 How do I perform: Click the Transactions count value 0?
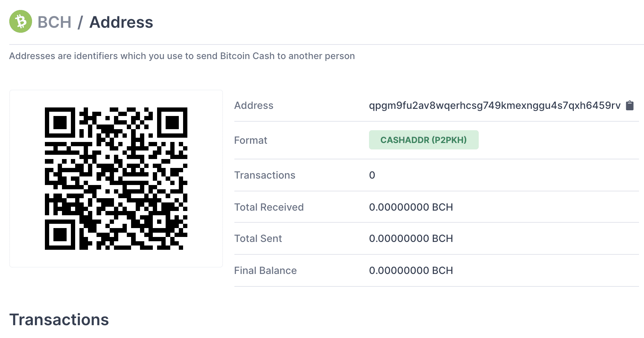372,175
